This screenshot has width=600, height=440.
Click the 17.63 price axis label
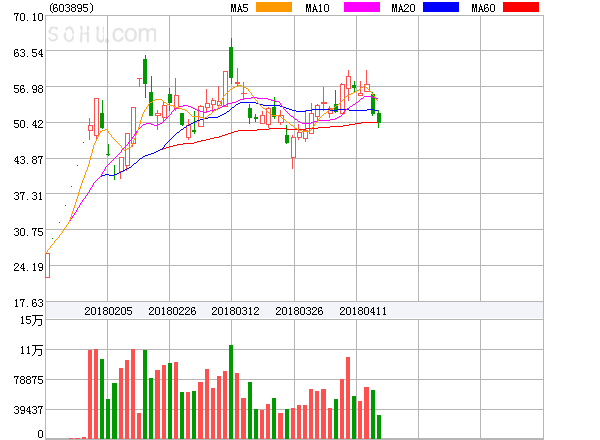click(x=29, y=303)
